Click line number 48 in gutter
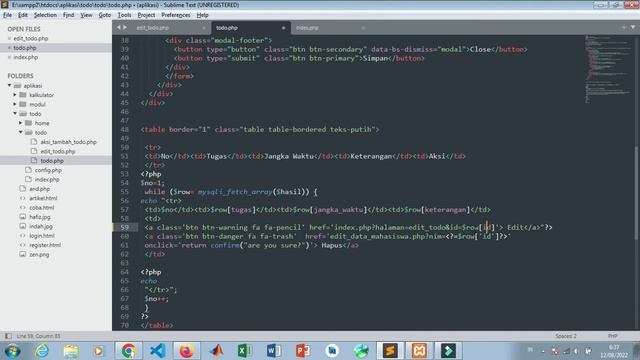 [124, 129]
